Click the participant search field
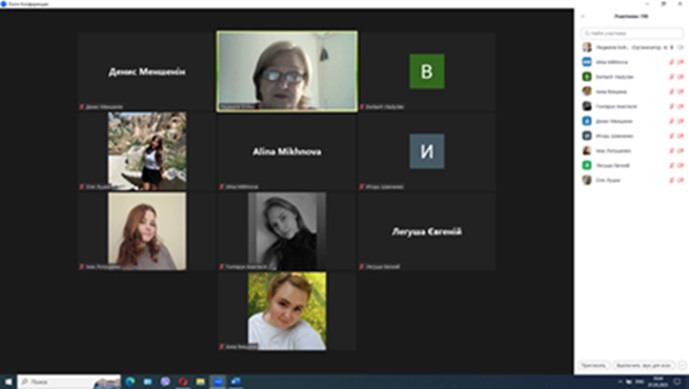 [x=631, y=33]
